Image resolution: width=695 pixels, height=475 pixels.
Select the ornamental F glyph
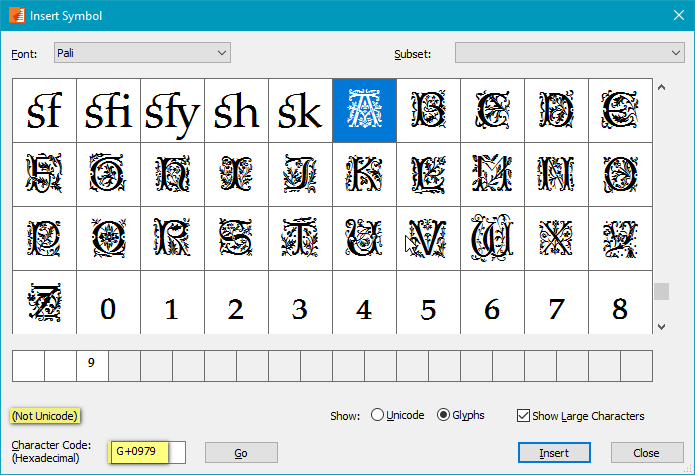(44, 175)
